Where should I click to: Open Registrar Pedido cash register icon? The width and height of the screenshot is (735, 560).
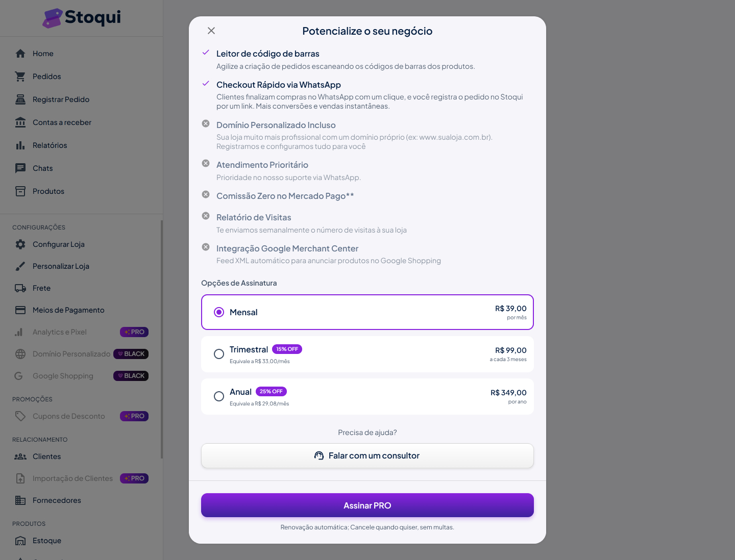click(x=20, y=99)
